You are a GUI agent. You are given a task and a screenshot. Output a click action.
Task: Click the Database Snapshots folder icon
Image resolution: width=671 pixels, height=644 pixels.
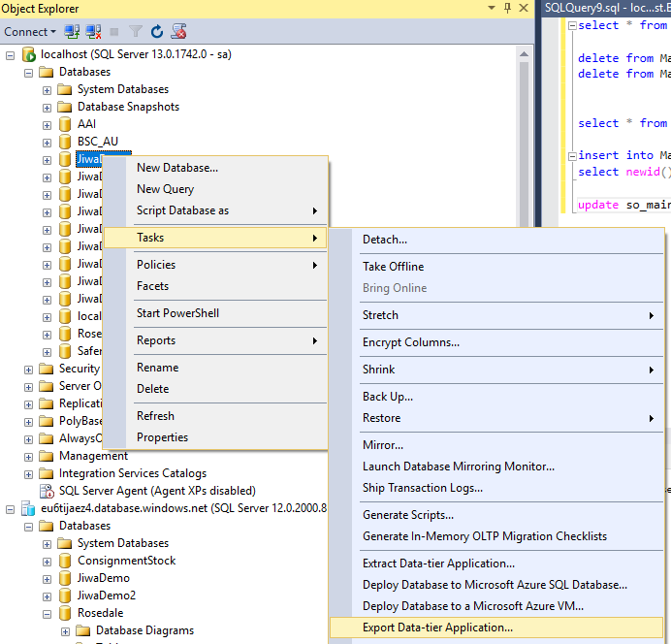point(65,107)
